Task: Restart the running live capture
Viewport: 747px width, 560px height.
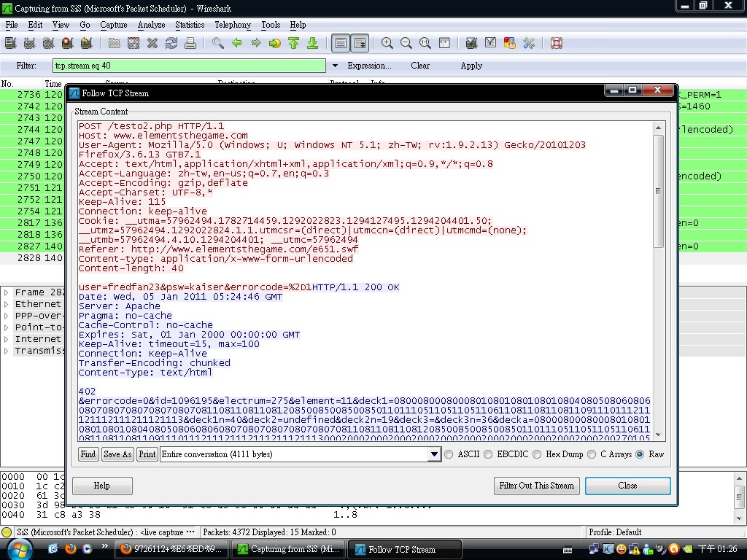Action: (86, 43)
